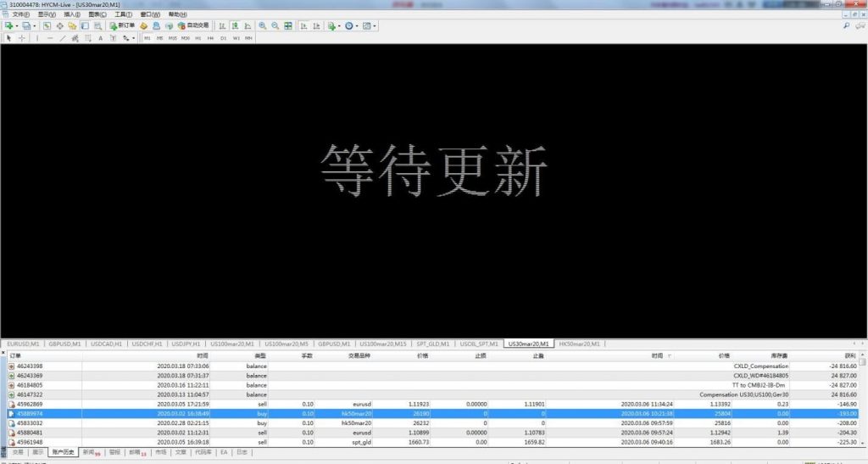The width and height of the screenshot is (868, 464).
Task: Select the text label tool
Action: 113,38
